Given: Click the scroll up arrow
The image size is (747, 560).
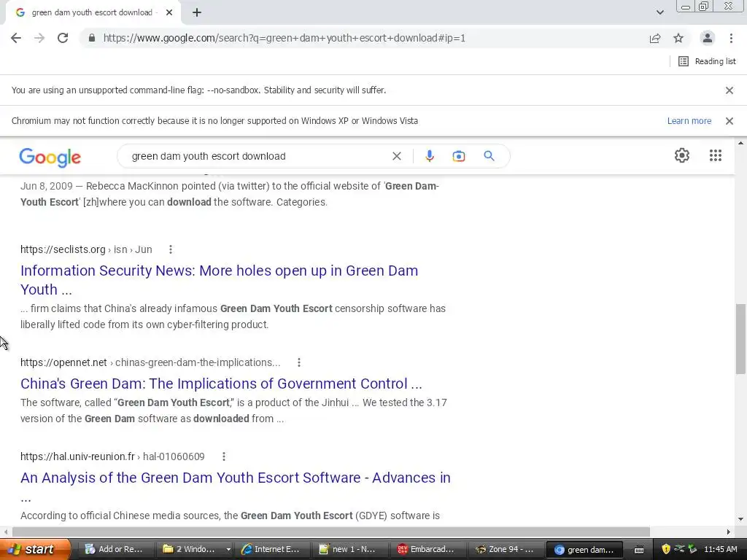Looking at the screenshot, I should pos(740,143).
